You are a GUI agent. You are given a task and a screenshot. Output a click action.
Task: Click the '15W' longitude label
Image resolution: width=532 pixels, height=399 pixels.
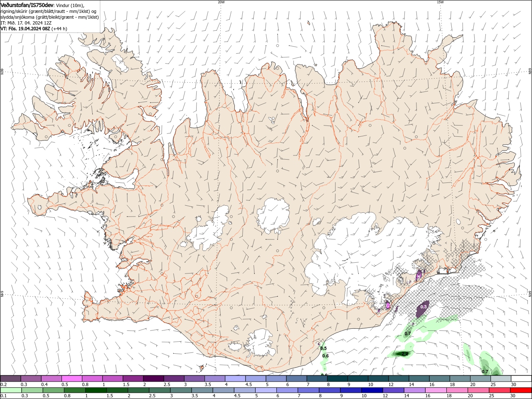click(x=440, y=2)
